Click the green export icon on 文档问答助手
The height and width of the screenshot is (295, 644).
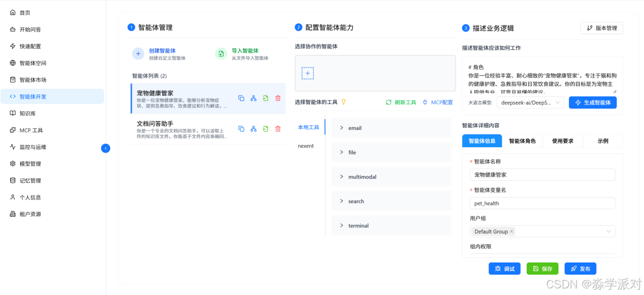point(265,128)
